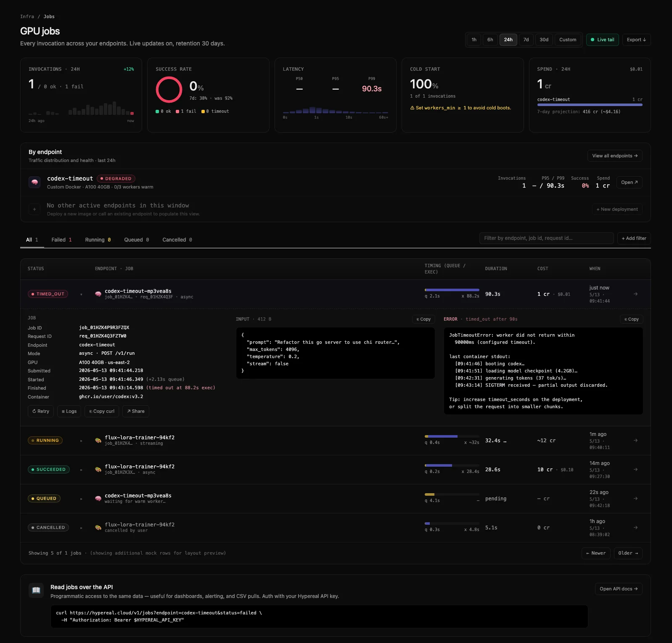672x643 pixels.
Task: Open API docs
Action: click(619, 589)
